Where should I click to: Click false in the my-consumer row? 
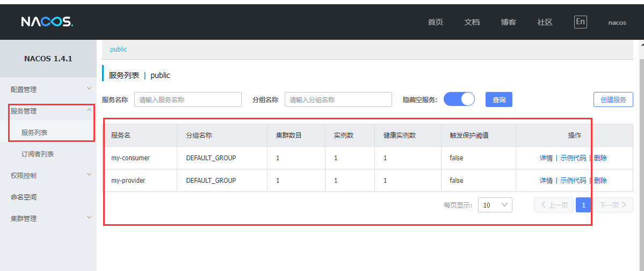point(457,158)
